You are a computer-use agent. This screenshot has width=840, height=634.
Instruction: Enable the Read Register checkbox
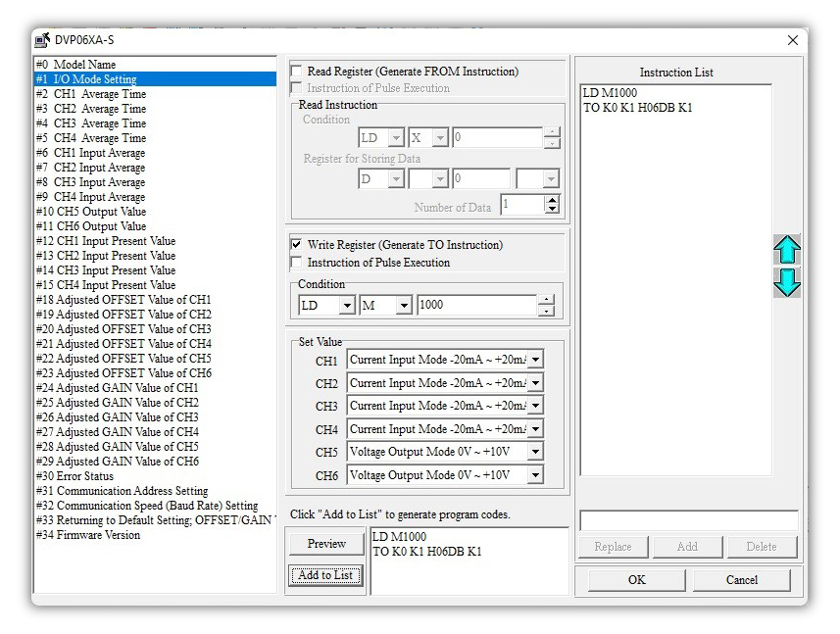[297, 72]
